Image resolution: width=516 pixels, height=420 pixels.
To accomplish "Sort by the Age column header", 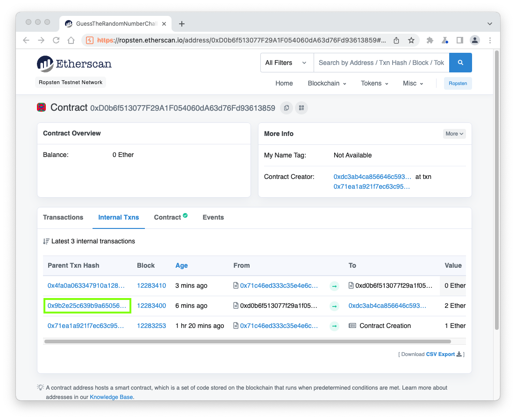I will [x=181, y=265].
